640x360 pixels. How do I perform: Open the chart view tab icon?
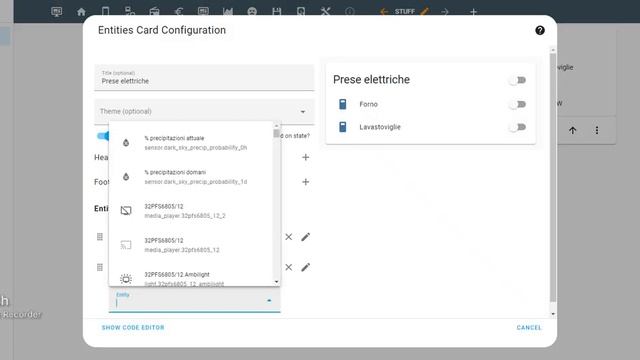pos(228,12)
